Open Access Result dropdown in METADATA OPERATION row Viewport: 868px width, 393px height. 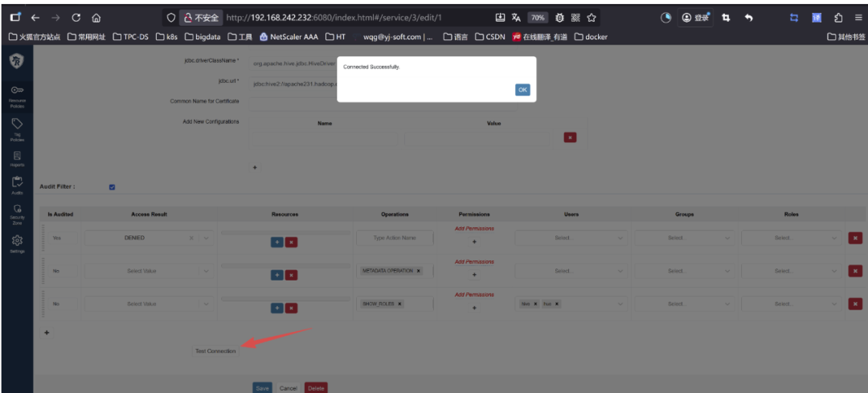[149, 271]
